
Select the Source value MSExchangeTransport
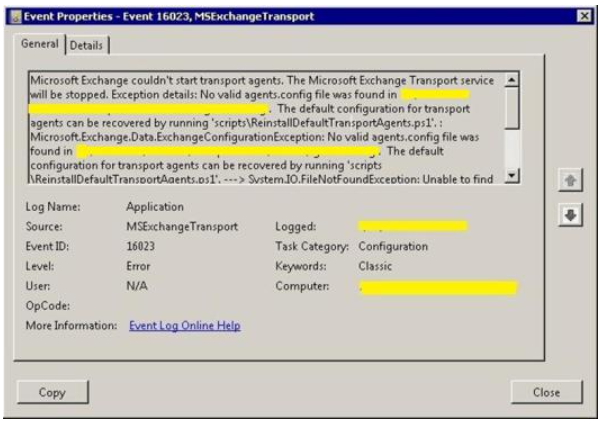pos(182,227)
